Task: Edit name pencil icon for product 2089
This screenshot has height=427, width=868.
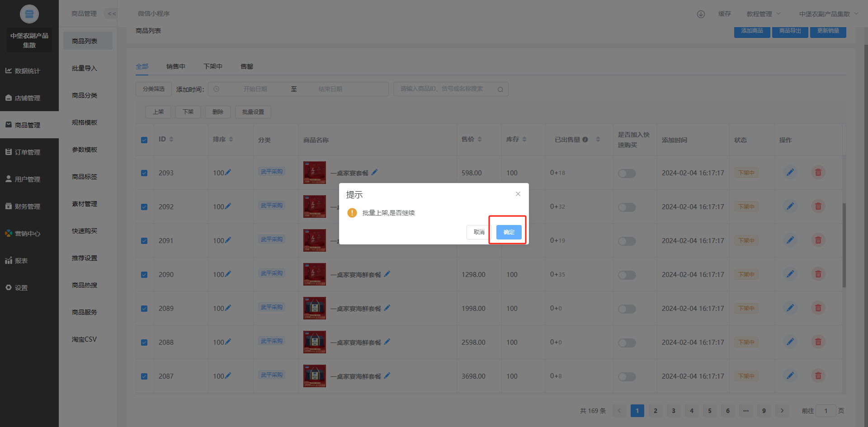Action: pos(387,308)
